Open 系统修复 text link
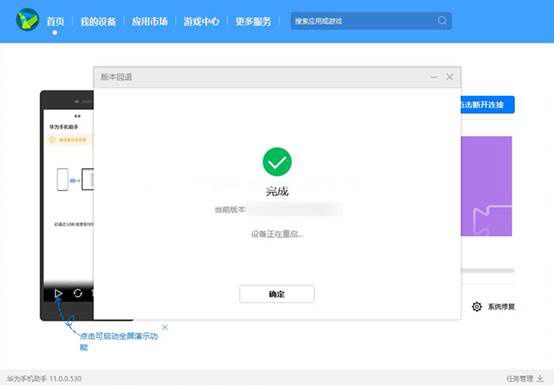554x386 pixels. pyautogui.click(x=501, y=307)
